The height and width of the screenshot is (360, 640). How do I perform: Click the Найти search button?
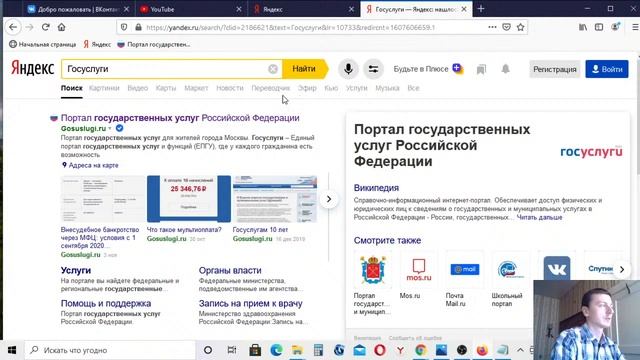tap(304, 69)
